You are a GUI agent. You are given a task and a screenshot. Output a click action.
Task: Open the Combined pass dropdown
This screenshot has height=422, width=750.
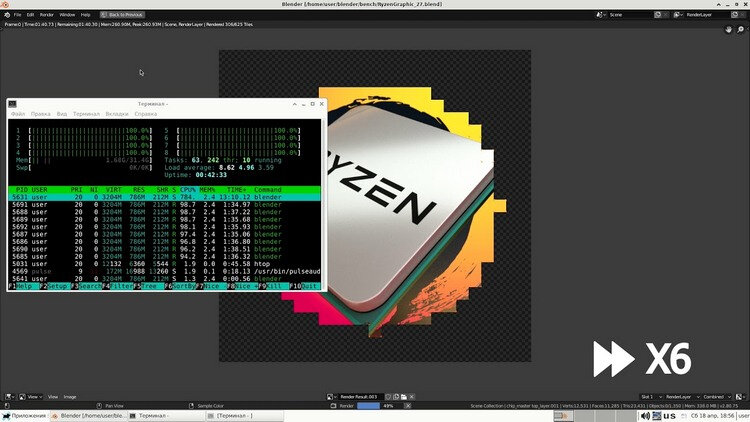[717, 397]
